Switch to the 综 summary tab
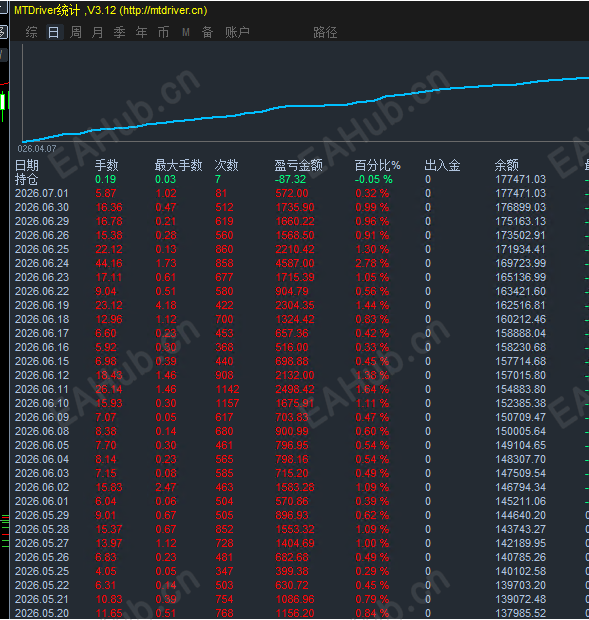This screenshot has height=620, width=589. (x=32, y=32)
